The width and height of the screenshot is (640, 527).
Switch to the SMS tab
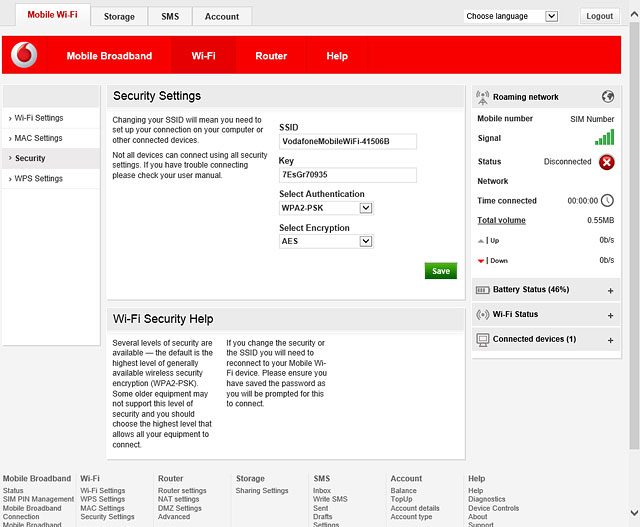(x=170, y=17)
